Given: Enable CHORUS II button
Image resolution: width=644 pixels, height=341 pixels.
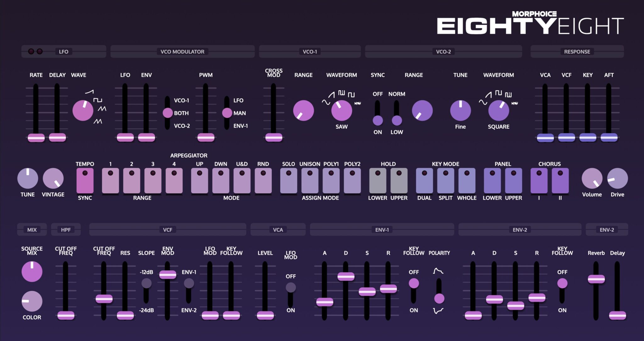Looking at the screenshot, I should click(x=560, y=181).
